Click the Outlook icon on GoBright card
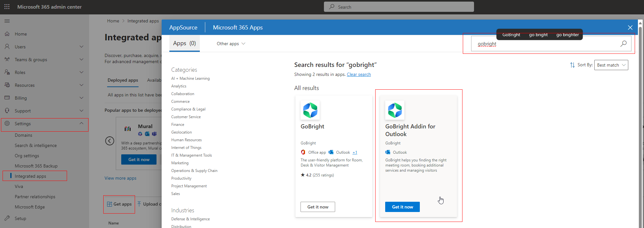 pos(331,152)
